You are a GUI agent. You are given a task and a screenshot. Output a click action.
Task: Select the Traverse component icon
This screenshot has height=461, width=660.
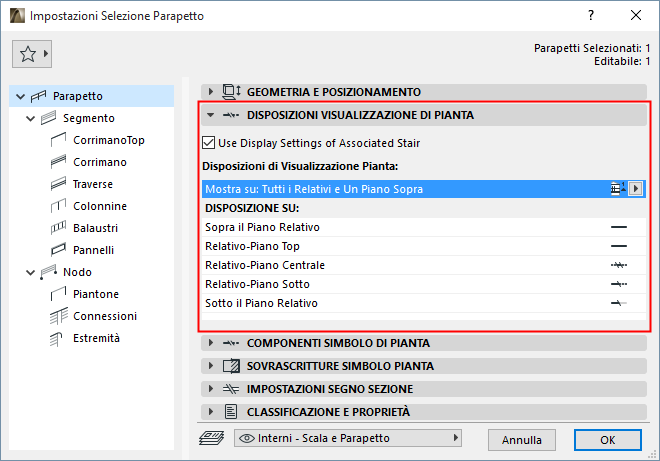point(57,184)
